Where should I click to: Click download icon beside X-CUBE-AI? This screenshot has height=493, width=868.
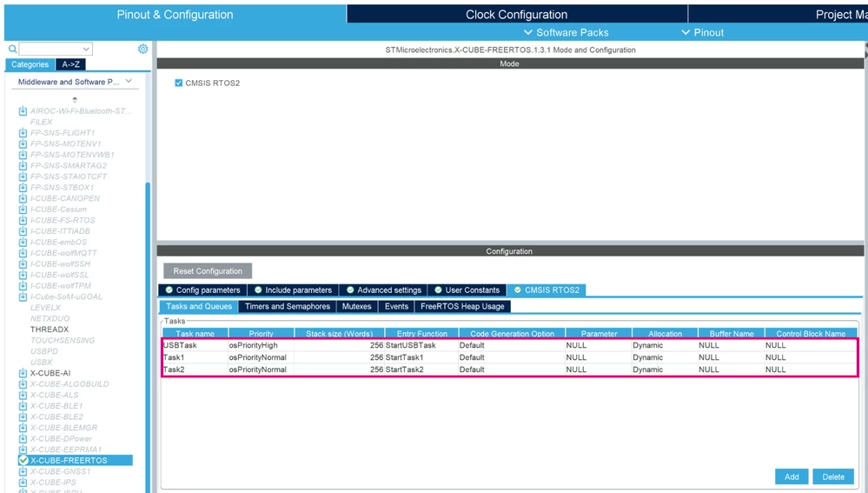(23, 373)
